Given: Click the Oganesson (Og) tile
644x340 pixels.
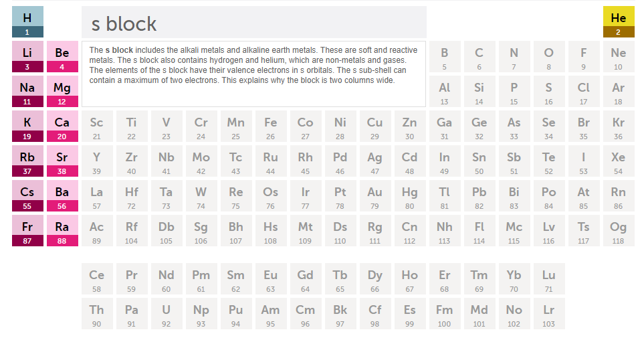Looking at the screenshot, I should pyautogui.click(x=619, y=231).
